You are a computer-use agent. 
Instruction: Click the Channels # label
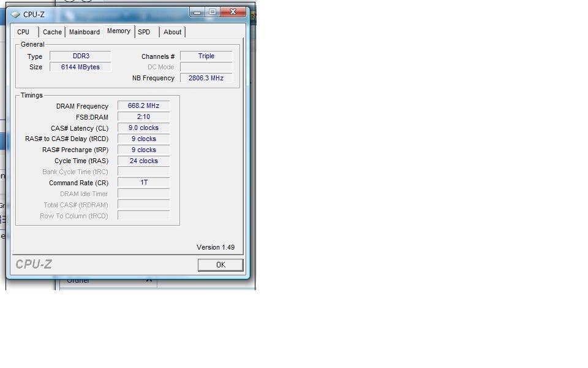(x=158, y=56)
